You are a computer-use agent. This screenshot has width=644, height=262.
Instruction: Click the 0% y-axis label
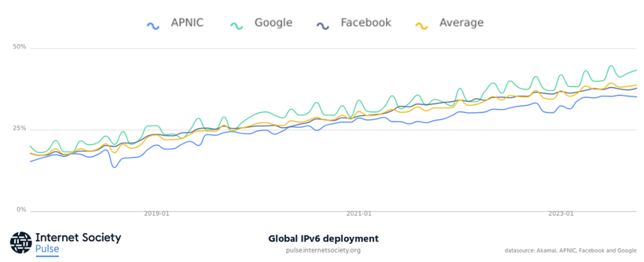click(x=21, y=210)
